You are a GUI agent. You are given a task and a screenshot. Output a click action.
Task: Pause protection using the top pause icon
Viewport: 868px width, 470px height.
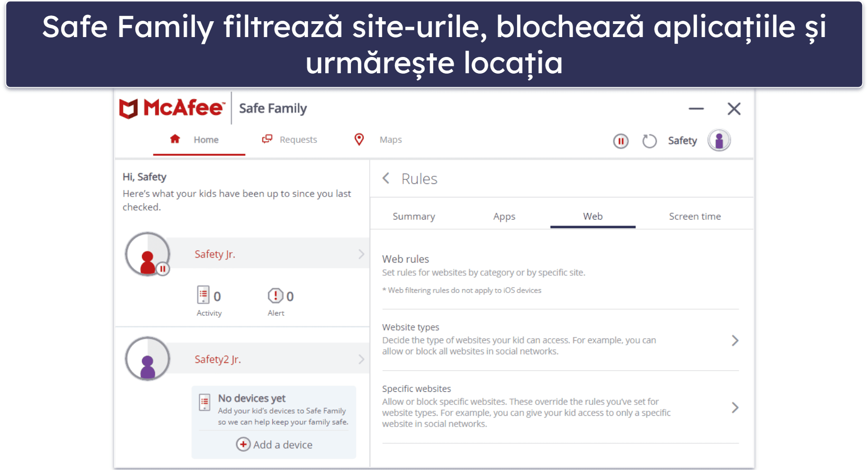621,141
